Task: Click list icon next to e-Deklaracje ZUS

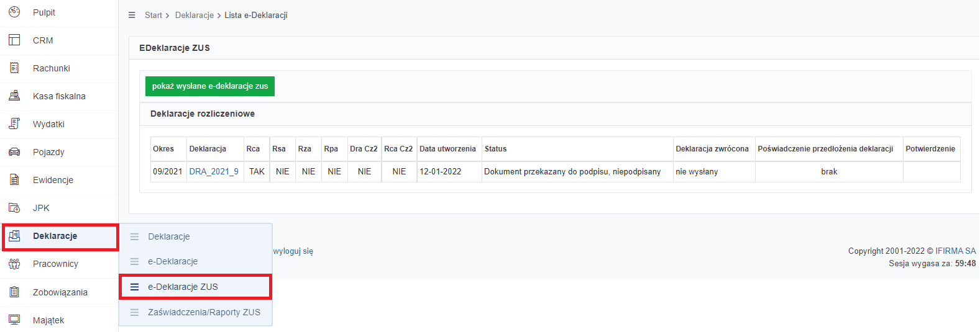Action: (x=134, y=287)
